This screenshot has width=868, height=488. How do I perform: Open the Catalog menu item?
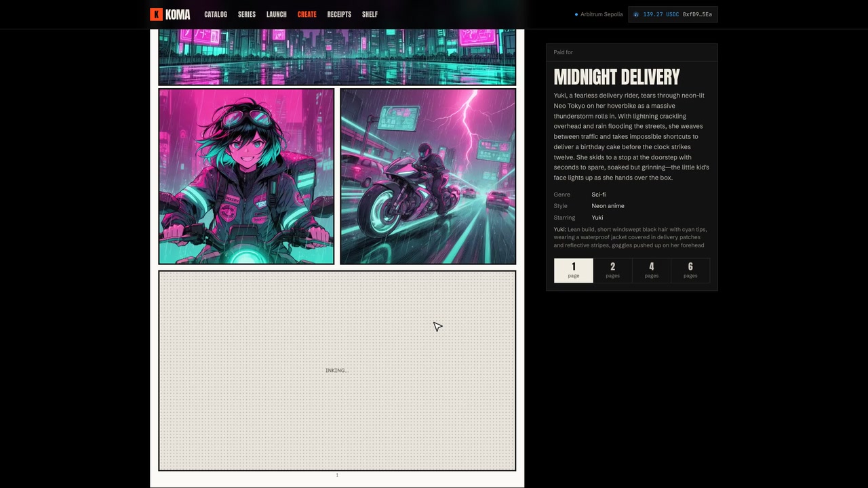216,14
